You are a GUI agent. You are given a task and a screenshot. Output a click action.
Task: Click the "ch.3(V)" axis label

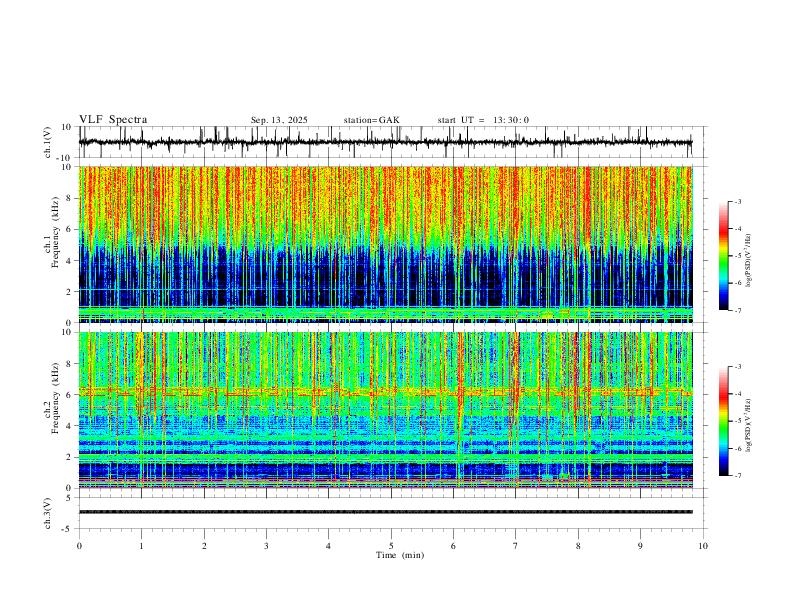coord(48,513)
